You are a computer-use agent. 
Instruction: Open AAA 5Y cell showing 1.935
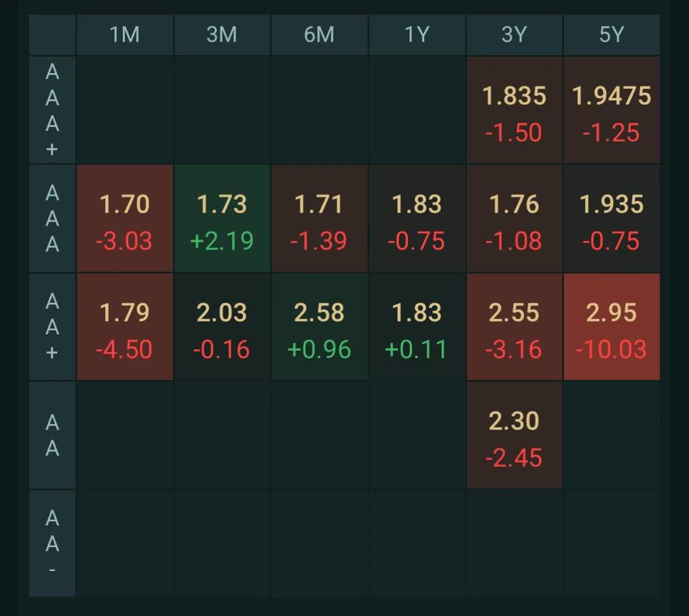[x=612, y=219]
